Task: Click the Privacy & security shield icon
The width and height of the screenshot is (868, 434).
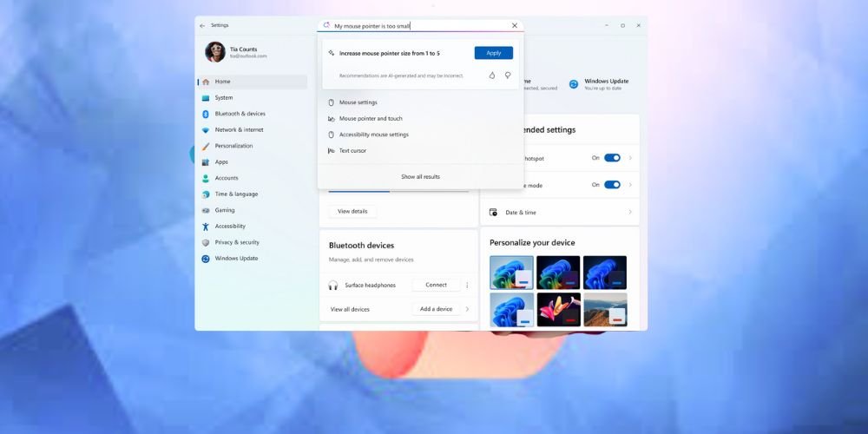Action: tap(206, 242)
